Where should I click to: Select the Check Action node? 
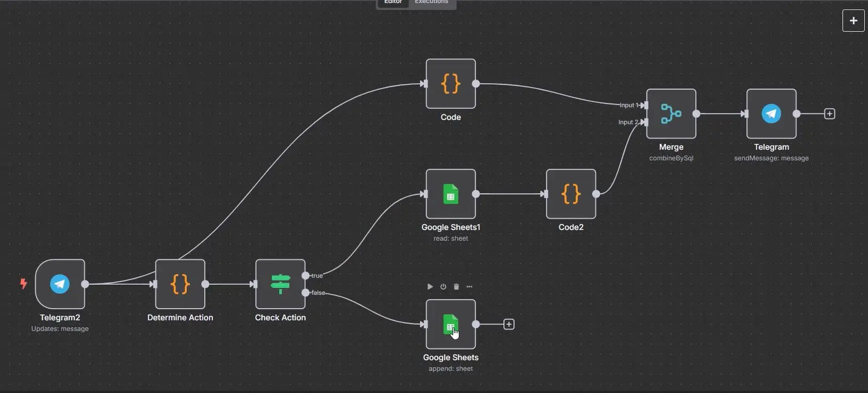coord(280,284)
